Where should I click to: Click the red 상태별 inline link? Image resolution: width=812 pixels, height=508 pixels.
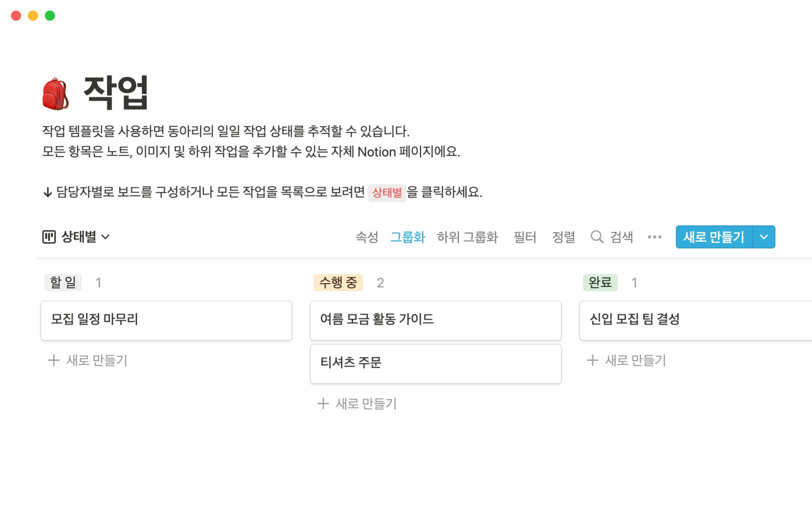pos(387,193)
